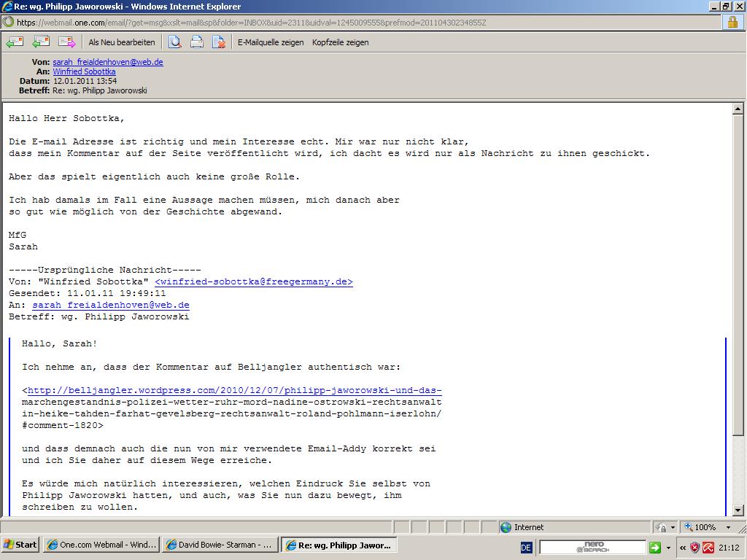Viewport: 747px width, 560px height.
Task: Open the Winfried Sobottka recipient link
Action: (84, 71)
